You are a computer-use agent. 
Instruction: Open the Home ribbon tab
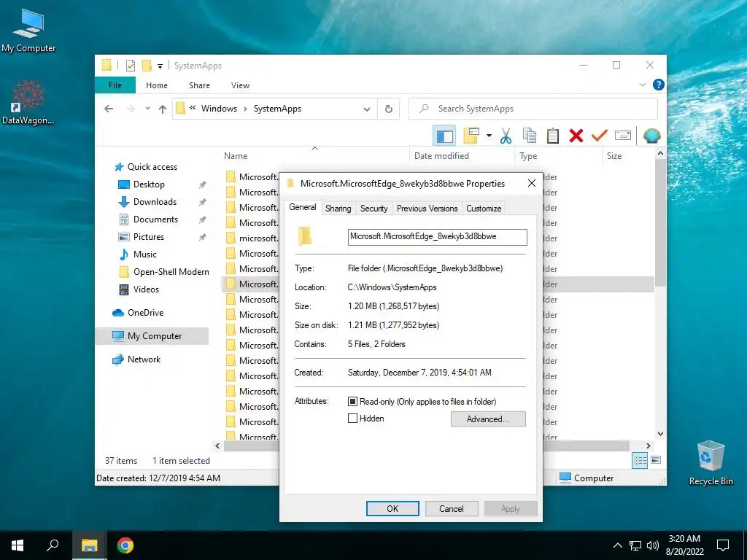pyautogui.click(x=157, y=85)
